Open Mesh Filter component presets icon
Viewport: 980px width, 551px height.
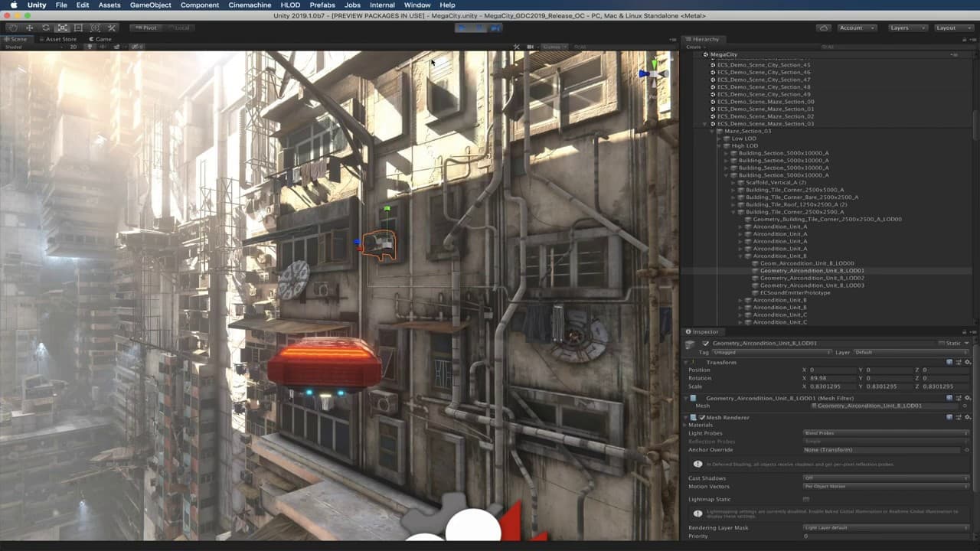pos(959,398)
